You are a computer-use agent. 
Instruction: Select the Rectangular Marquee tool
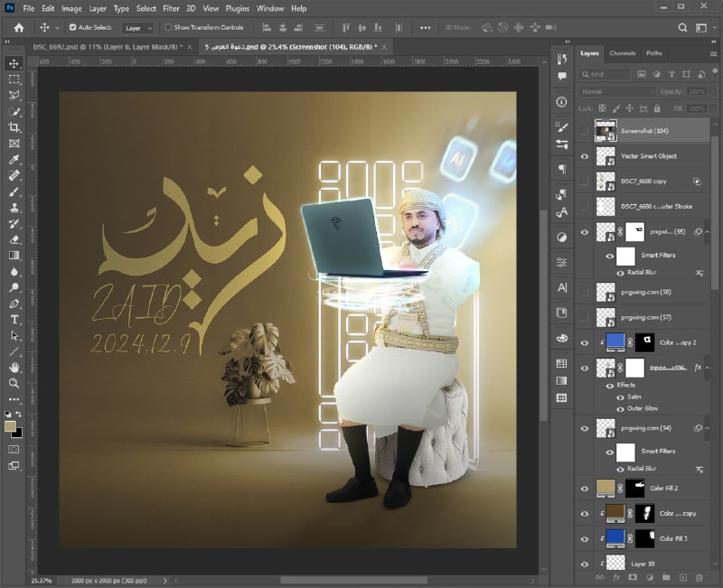tap(14, 79)
